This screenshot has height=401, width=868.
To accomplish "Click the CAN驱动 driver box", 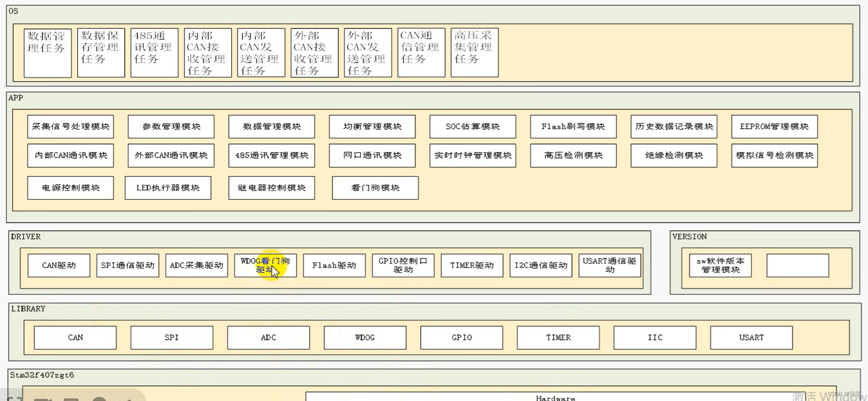I will pyautogui.click(x=59, y=266).
